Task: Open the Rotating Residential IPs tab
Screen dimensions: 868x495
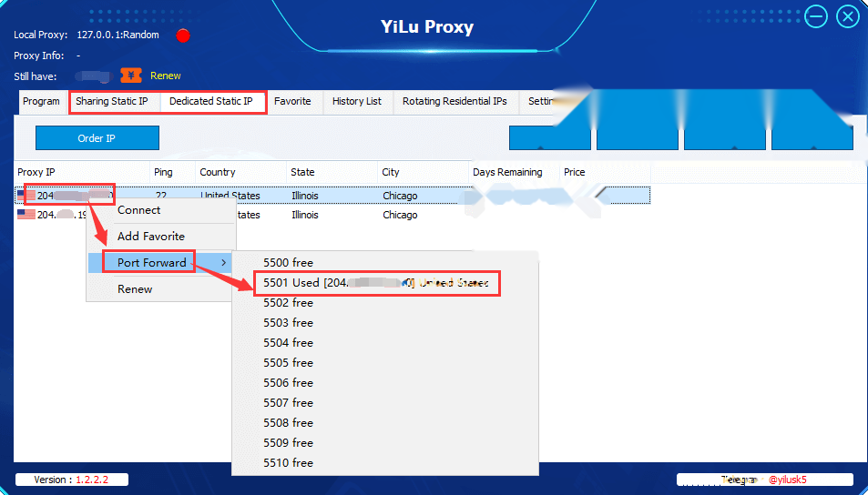Action: (x=454, y=102)
